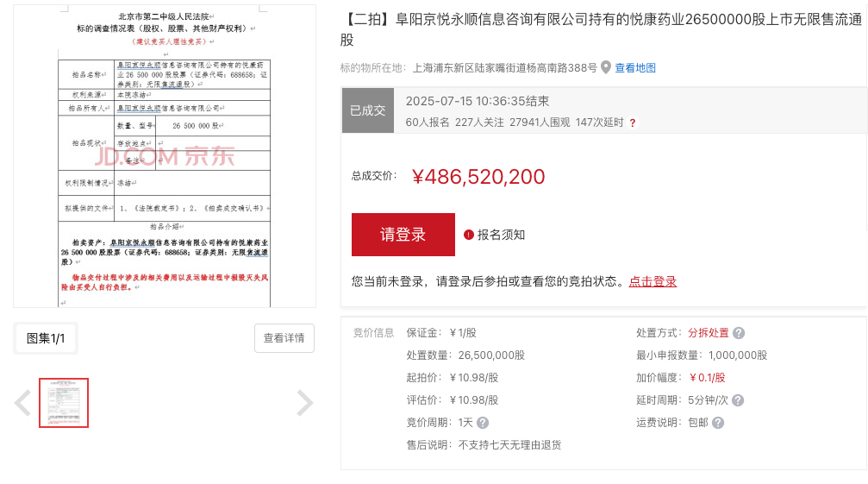The image size is (868, 484).
Task: Click the 27941人围观 viewer count
Action: (x=540, y=123)
